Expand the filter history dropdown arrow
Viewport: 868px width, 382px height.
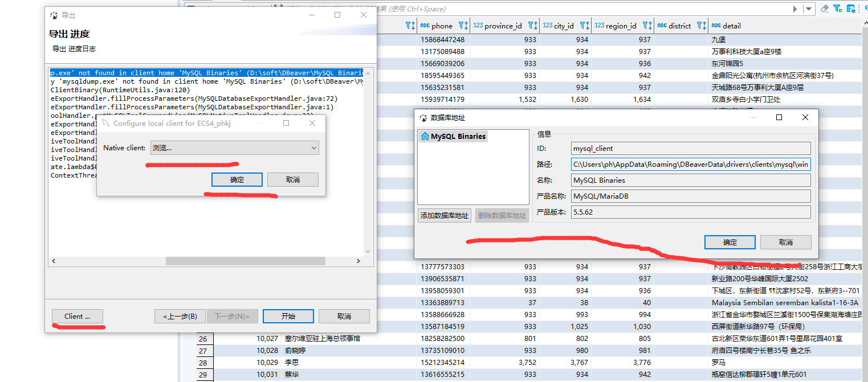[x=809, y=9]
